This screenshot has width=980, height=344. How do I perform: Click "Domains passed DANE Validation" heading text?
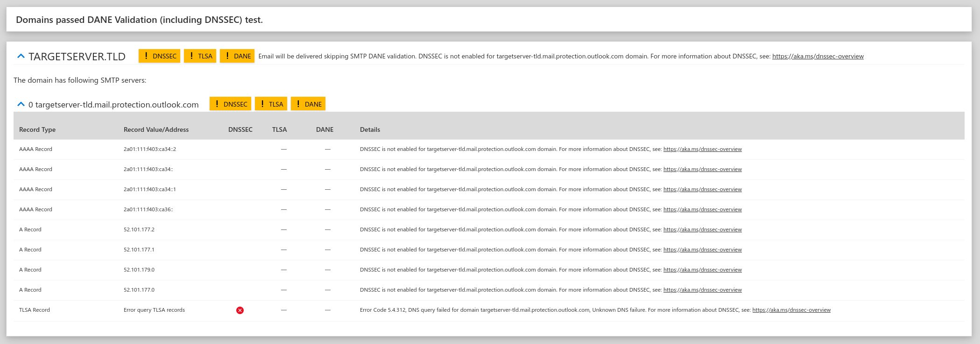(x=140, y=20)
